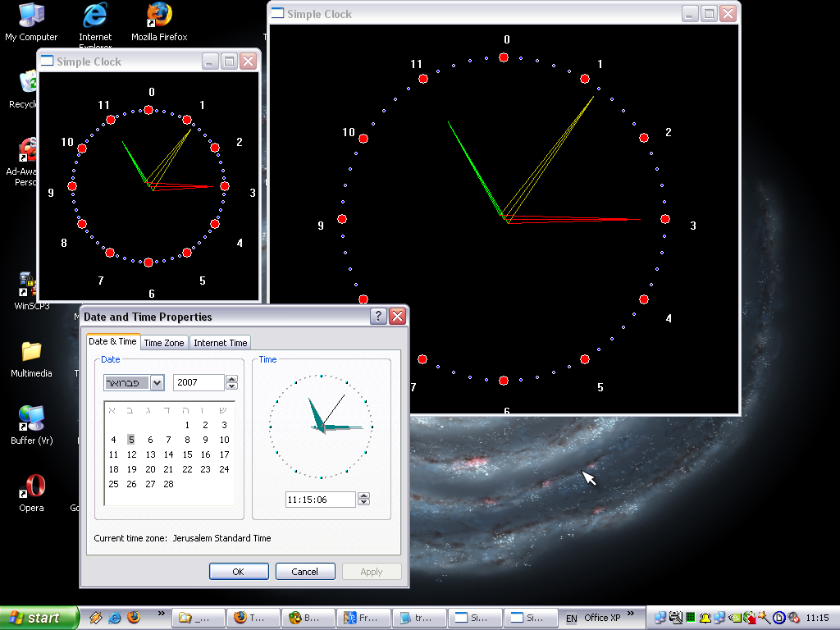Select day 14 in the calendar

(x=168, y=454)
